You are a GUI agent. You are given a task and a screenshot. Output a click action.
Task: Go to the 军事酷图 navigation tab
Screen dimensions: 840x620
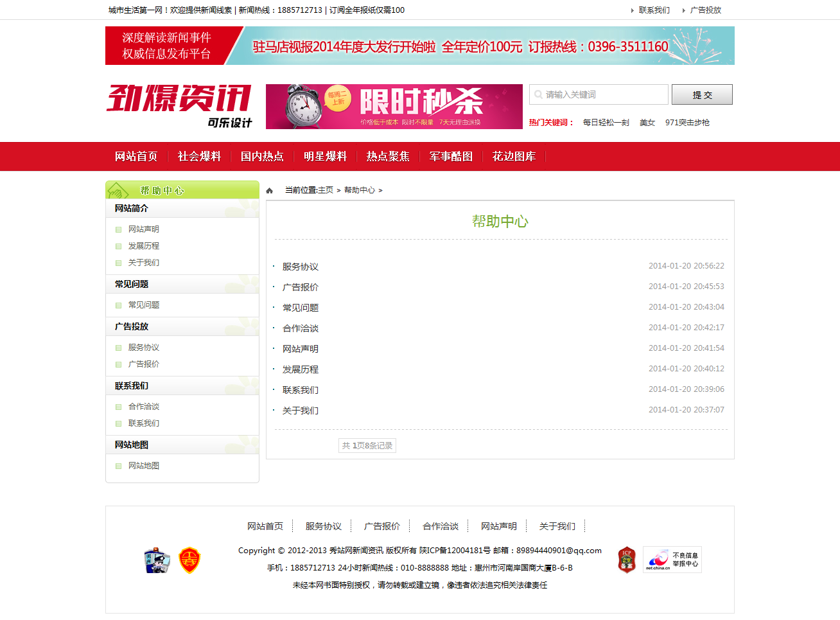coord(451,156)
